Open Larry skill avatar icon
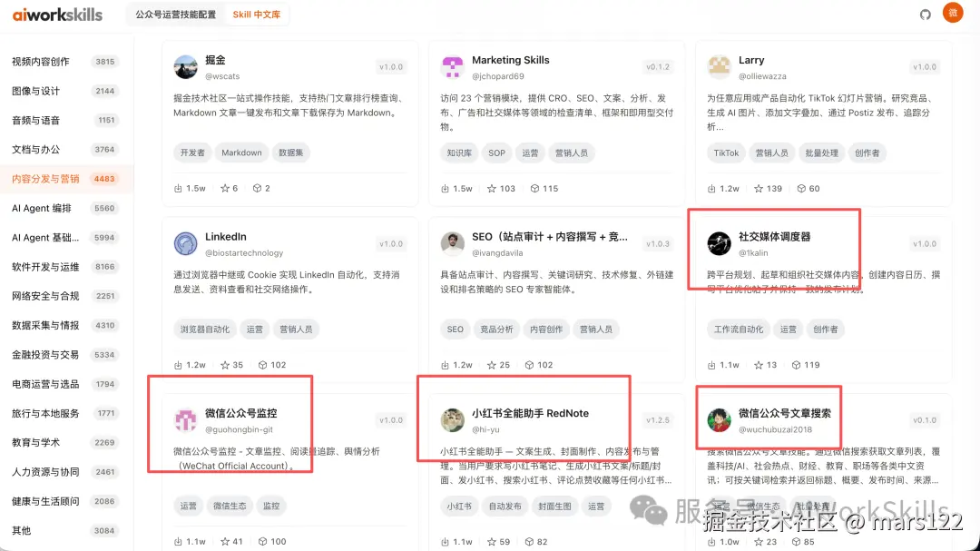Viewport: 980px width, 551px height. point(720,67)
